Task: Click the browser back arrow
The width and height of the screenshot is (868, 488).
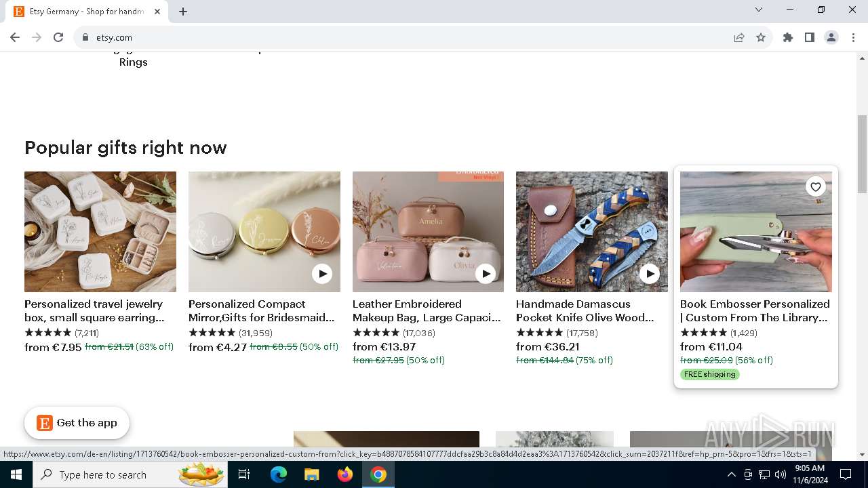Action: coord(15,37)
